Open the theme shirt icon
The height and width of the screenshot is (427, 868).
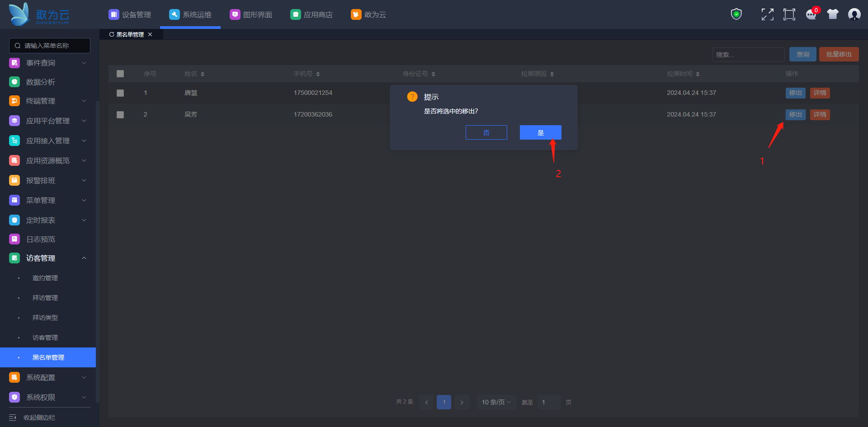pos(833,14)
